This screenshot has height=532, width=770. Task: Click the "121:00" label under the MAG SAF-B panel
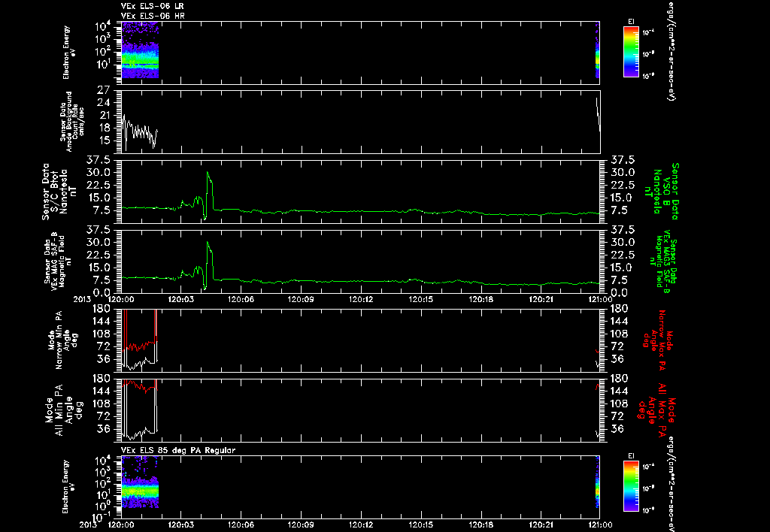(x=601, y=299)
